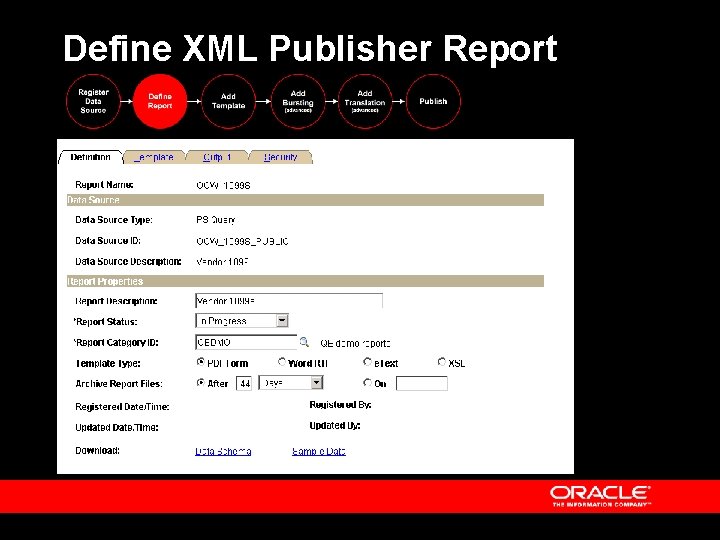
Task: Click the archive days number field
Action: click(244, 383)
